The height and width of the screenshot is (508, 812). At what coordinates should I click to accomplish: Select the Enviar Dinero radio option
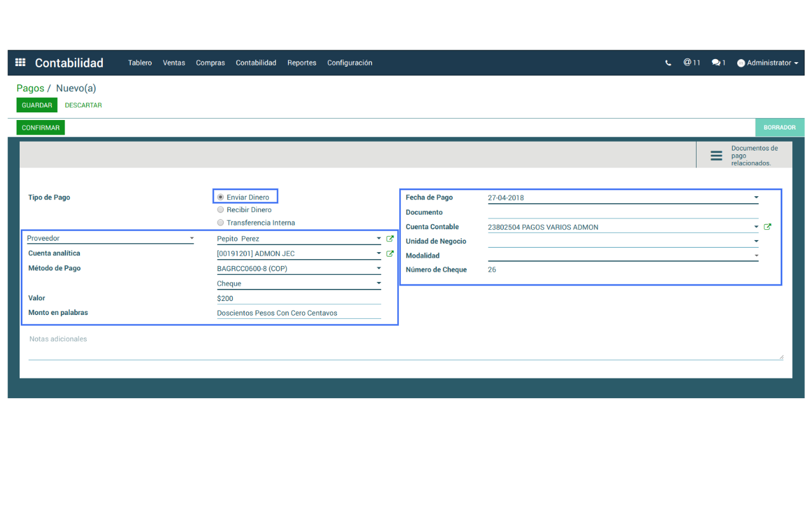[221, 197]
